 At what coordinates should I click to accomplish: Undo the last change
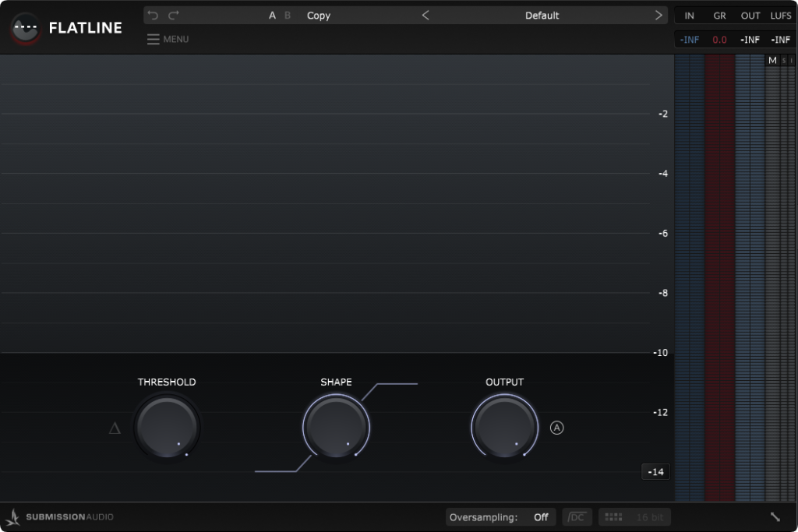tap(153, 16)
